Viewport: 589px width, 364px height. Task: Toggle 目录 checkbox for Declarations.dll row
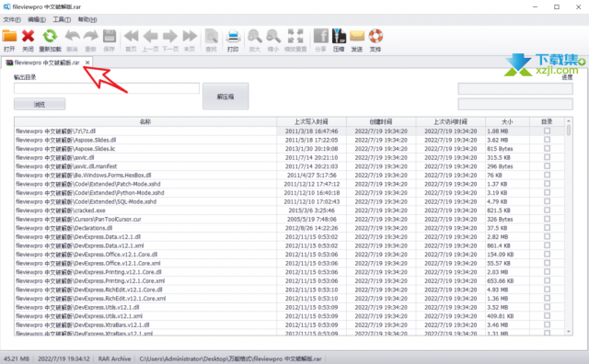(x=547, y=228)
